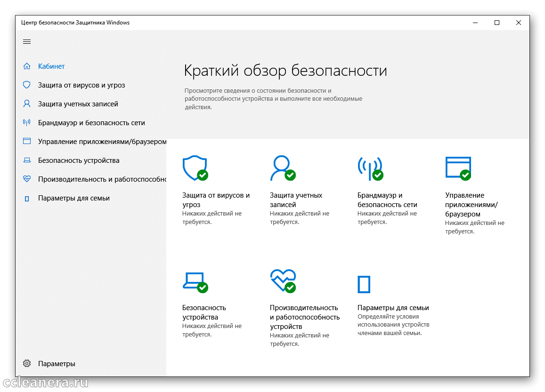Open the large account protection person tile icon
The height and width of the screenshot is (392, 545).
[283, 168]
